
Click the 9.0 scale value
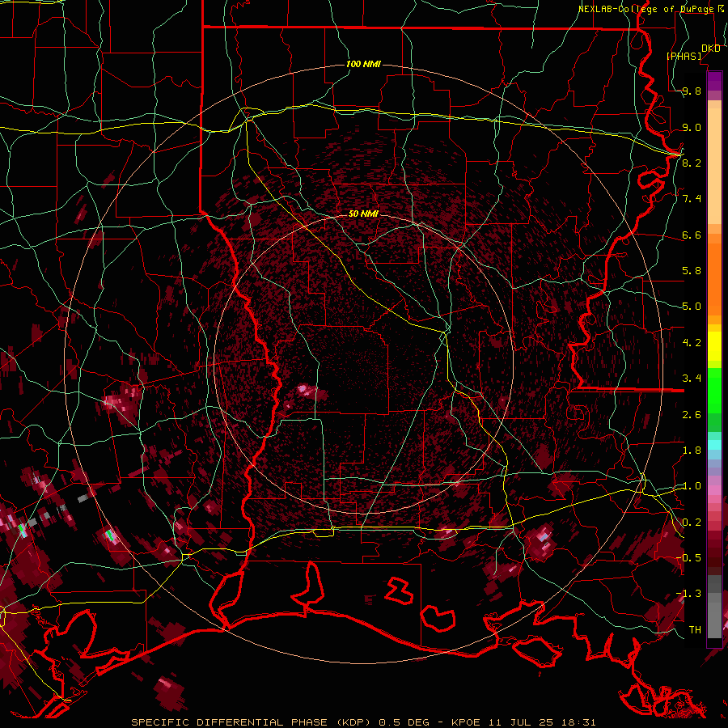tap(692, 127)
